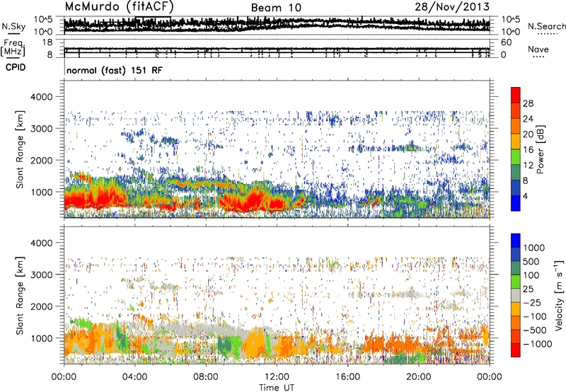Click the 'McMurdo (fitACF)' title text
The image size is (566, 392).
pos(119,6)
